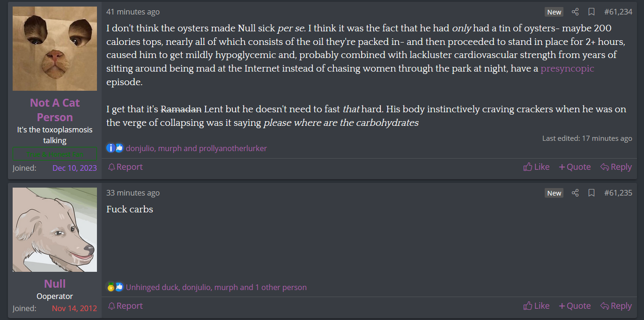Click the reaction icons under Not A Cat Person's post
This screenshot has height=320, width=644.
pos(115,148)
